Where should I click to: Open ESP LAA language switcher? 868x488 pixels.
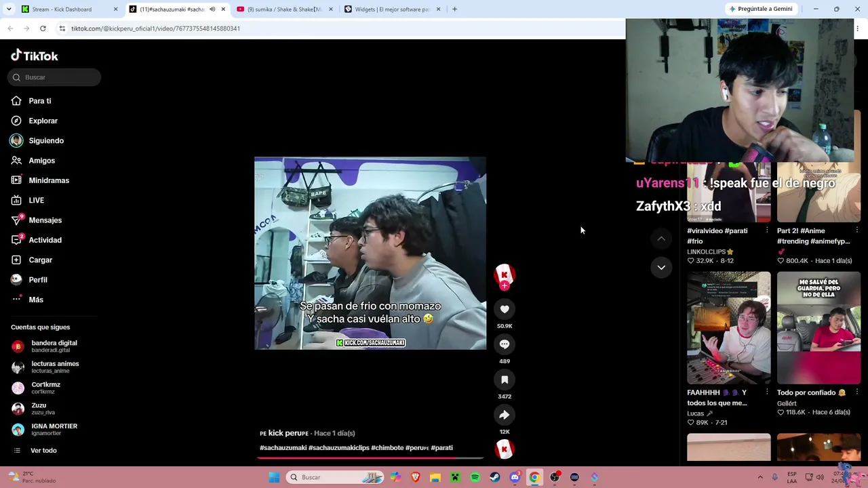[x=792, y=477]
